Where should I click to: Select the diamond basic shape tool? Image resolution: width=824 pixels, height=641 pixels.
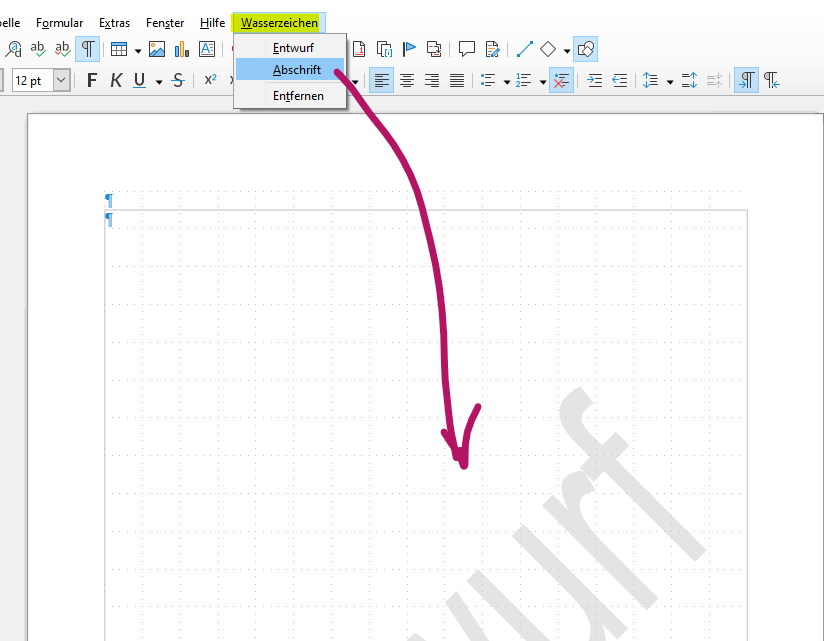(x=548, y=49)
